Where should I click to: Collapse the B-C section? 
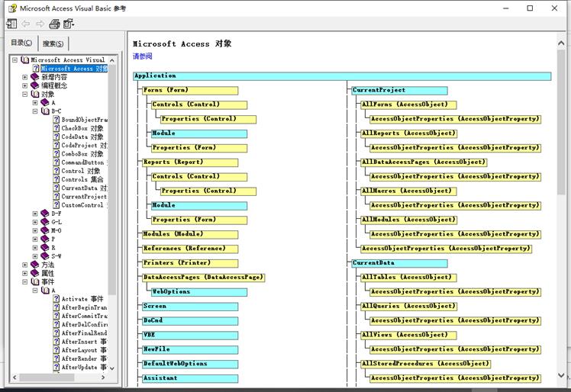(35, 111)
